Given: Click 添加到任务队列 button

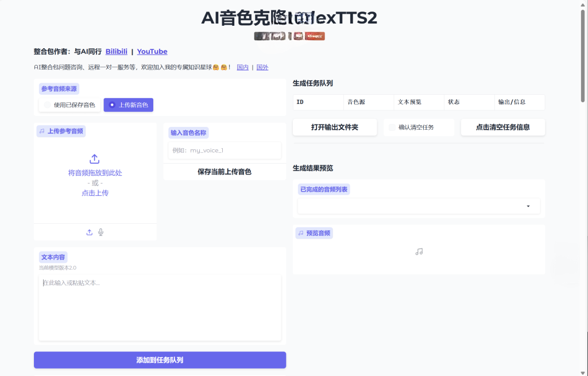Looking at the screenshot, I should pos(160,360).
